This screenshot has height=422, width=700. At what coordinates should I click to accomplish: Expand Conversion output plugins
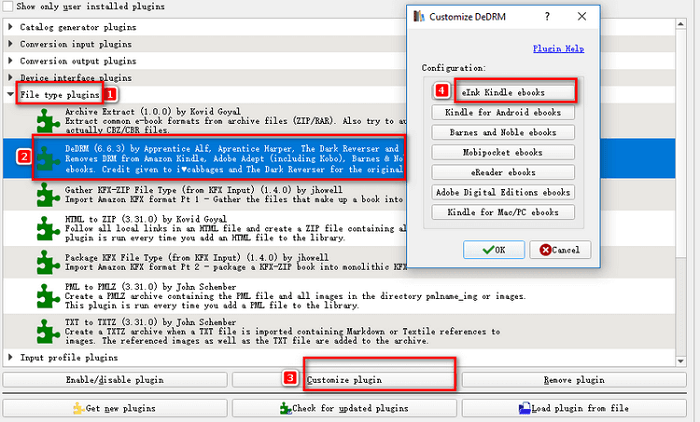pyautogui.click(x=10, y=61)
